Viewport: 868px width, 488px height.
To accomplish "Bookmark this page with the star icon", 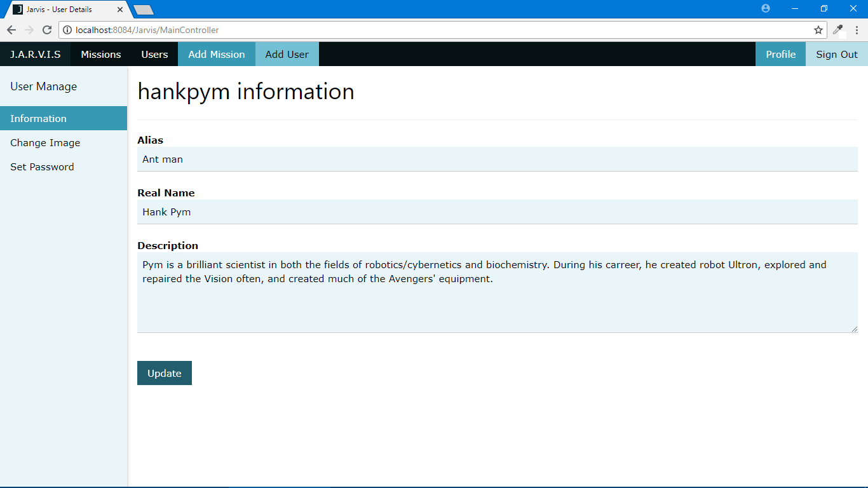I will tap(818, 30).
